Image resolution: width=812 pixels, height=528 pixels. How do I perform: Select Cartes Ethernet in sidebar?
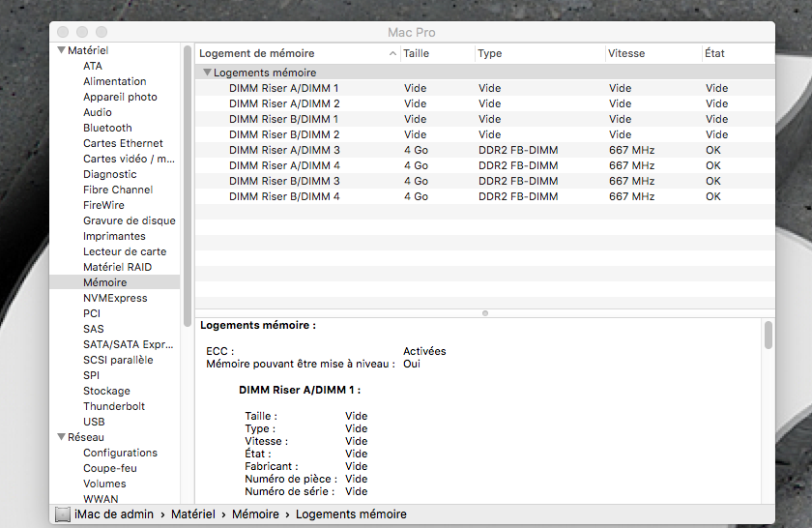click(123, 143)
